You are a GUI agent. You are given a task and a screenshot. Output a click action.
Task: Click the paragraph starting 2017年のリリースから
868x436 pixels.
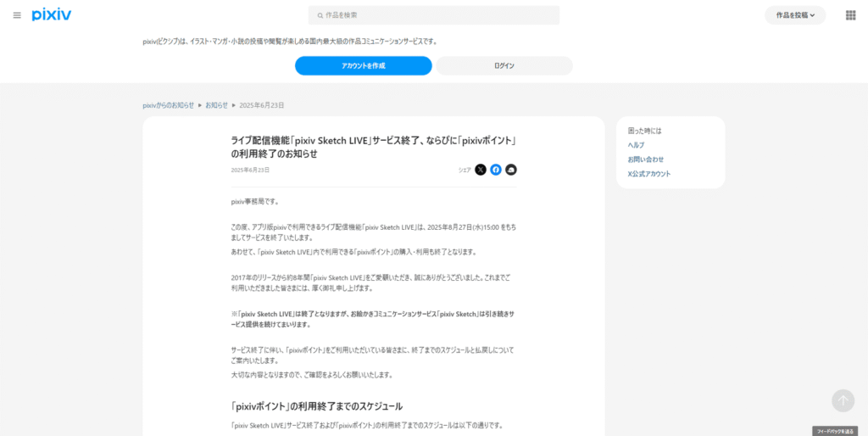click(x=371, y=283)
